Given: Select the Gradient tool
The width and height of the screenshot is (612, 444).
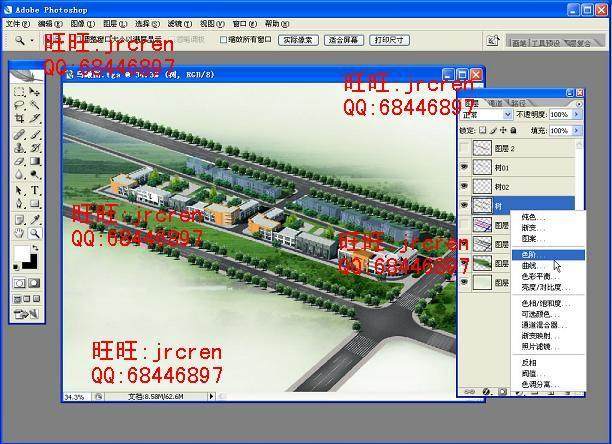Looking at the screenshot, I should point(34,161).
